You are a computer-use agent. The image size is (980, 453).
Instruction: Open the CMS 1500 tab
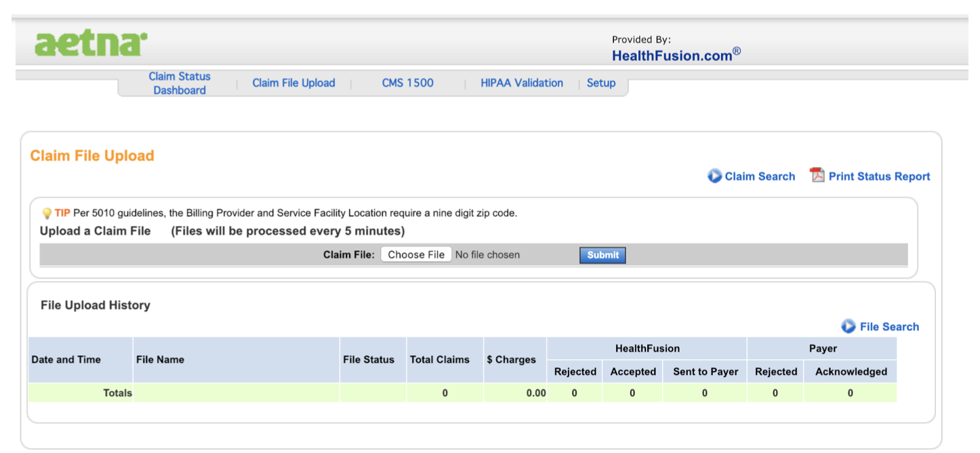[x=407, y=83]
